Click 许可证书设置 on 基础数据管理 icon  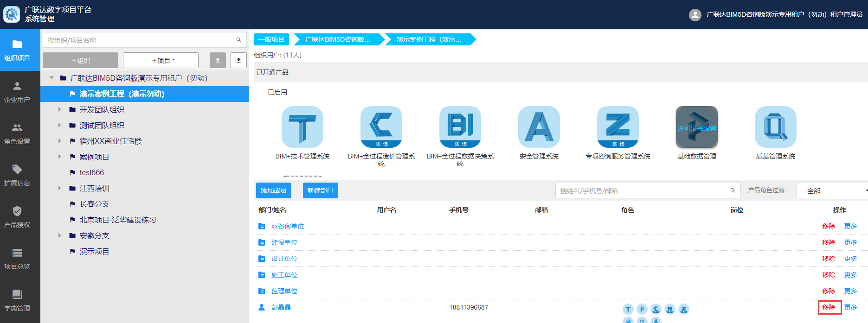pyautogui.click(x=697, y=128)
